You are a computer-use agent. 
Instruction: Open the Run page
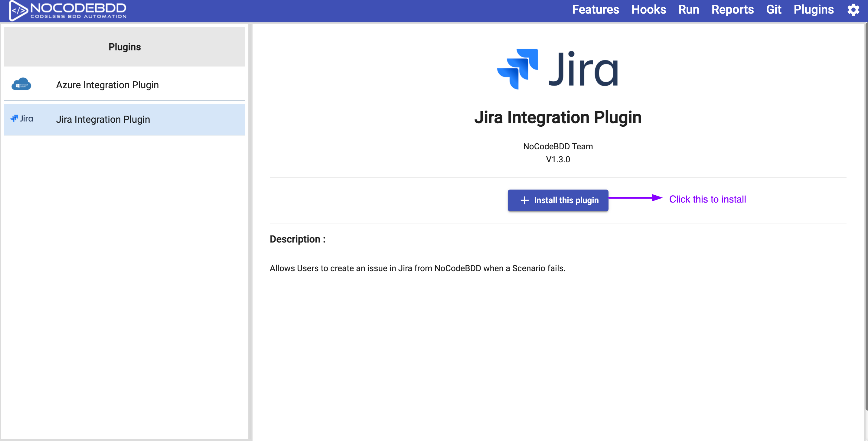[x=688, y=9]
